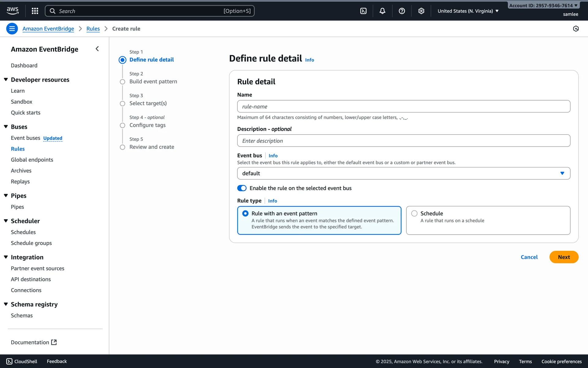Launch the CloudShell terminal icon in top bar

click(x=363, y=11)
